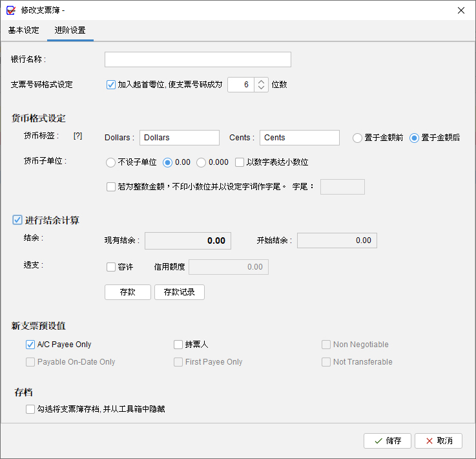Enable the 容许 overdraft checkbox
Screen dimensions: 476x459
[x=111, y=267]
